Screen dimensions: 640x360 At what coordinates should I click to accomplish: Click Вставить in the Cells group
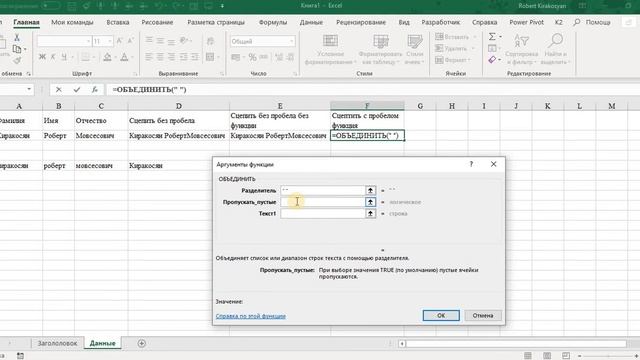[x=456, y=37]
